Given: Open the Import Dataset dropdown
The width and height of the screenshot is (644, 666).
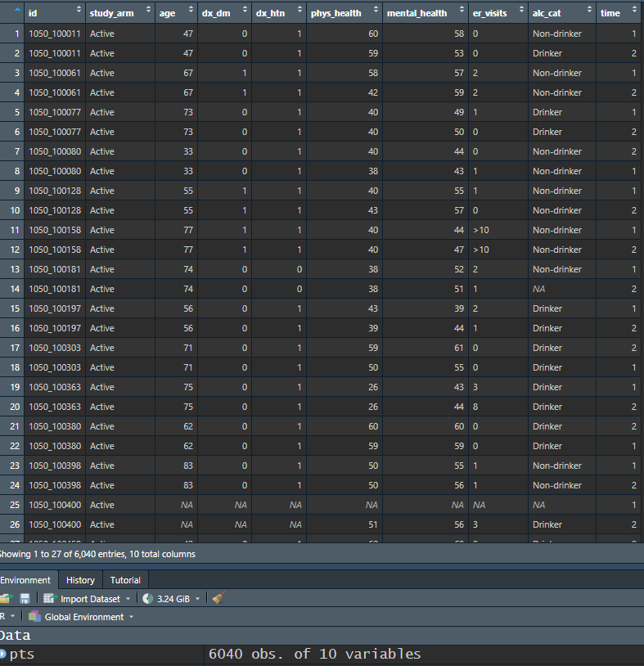Looking at the screenshot, I should click(x=128, y=599).
